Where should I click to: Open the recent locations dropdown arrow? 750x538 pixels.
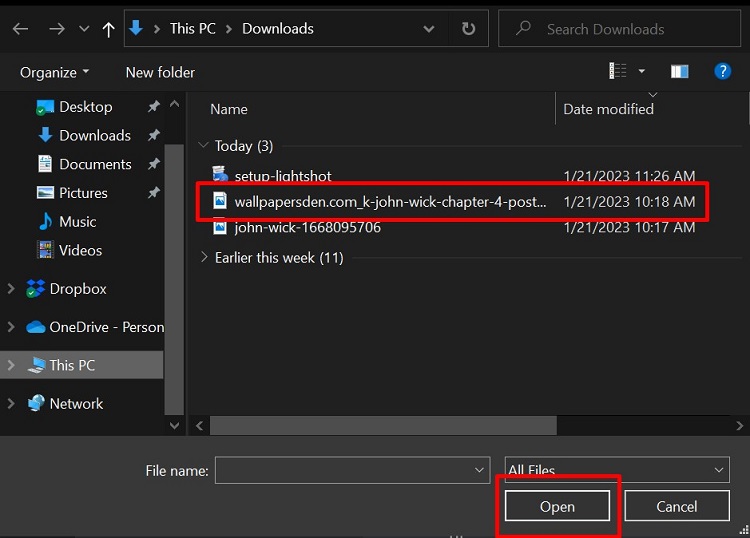point(83,29)
